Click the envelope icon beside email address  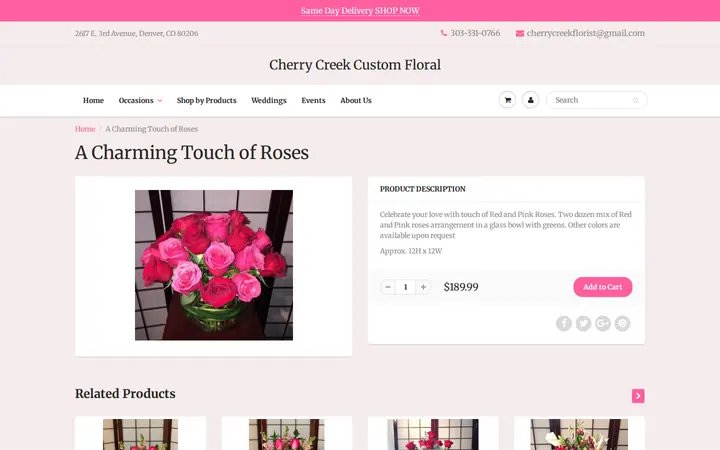click(520, 33)
